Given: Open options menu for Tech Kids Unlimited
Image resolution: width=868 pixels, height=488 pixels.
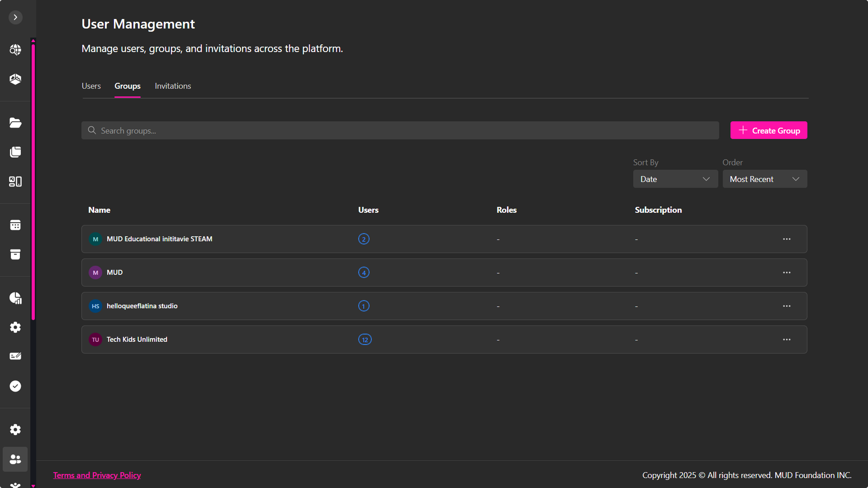Looking at the screenshot, I should (x=787, y=340).
